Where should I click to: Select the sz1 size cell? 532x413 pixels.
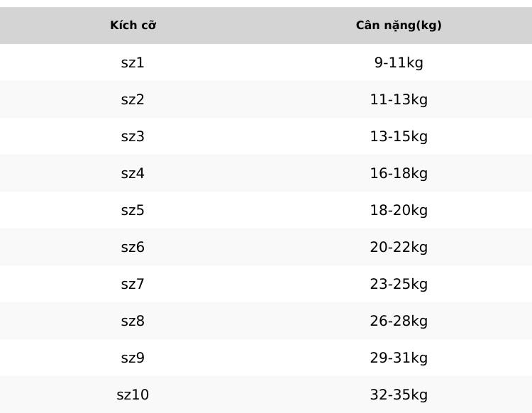pyautogui.click(x=133, y=62)
